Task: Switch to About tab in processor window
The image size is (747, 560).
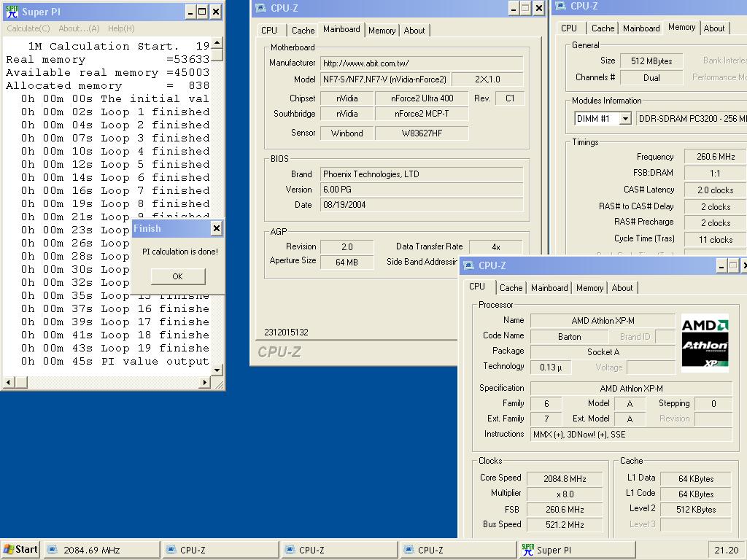Action: point(622,287)
